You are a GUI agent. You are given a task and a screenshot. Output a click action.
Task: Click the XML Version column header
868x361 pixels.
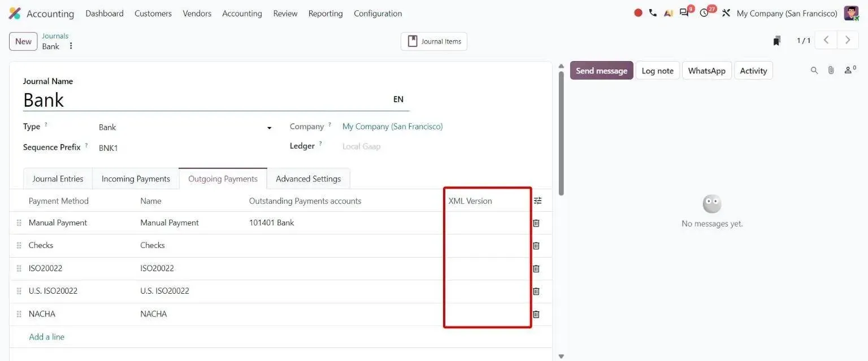pyautogui.click(x=470, y=201)
